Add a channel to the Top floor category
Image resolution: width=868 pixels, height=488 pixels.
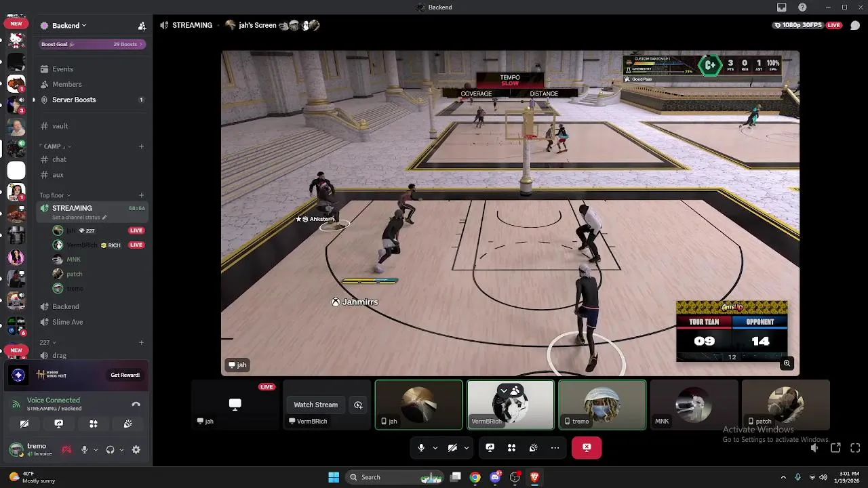[142, 195]
